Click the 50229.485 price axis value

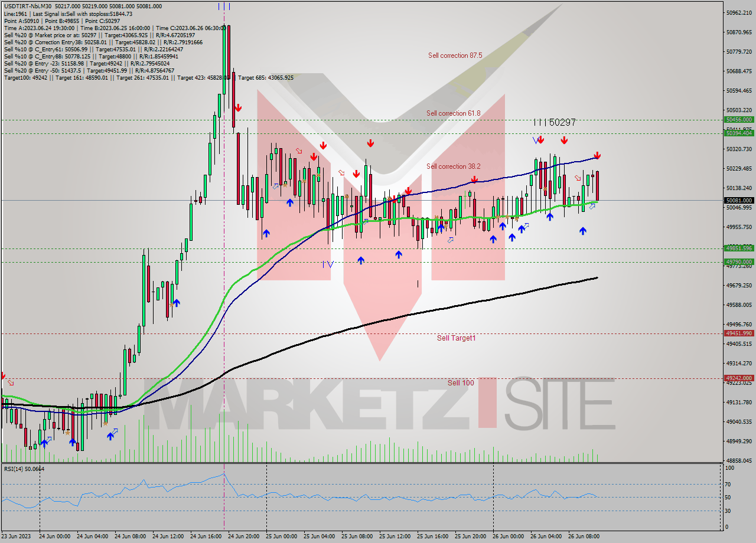tap(739, 168)
